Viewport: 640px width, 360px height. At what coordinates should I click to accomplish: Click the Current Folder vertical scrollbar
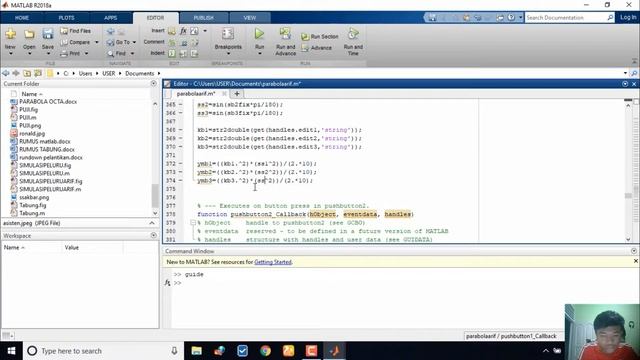pyautogui.click(x=155, y=159)
